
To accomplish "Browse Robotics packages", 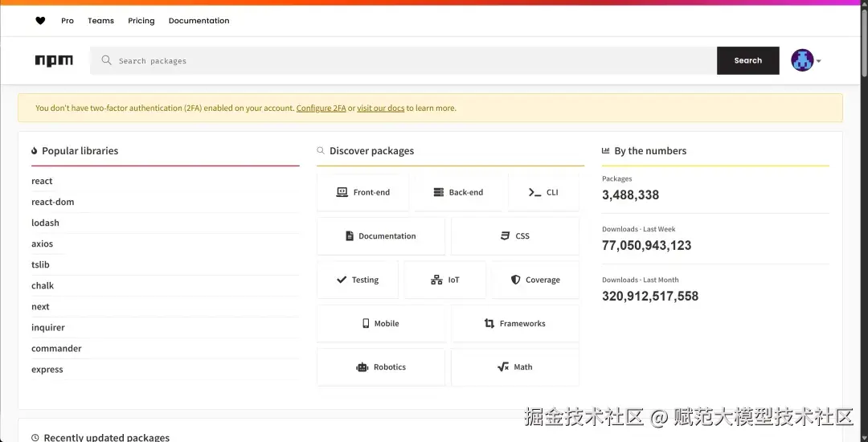I will 380,366.
